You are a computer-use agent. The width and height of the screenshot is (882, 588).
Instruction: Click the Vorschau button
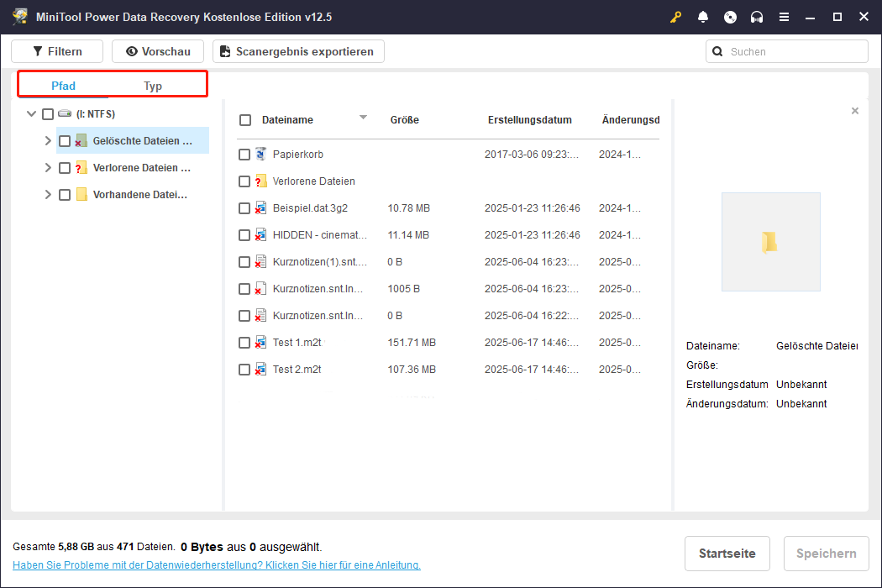pyautogui.click(x=158, y=51)
